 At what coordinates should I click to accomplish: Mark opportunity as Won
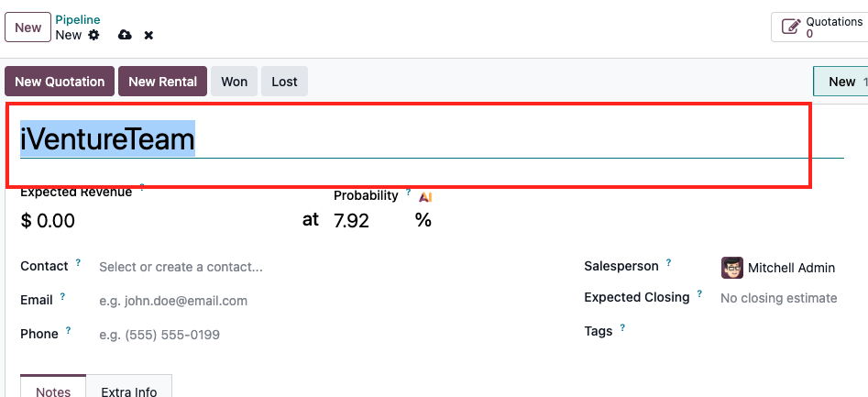(234, 82)
